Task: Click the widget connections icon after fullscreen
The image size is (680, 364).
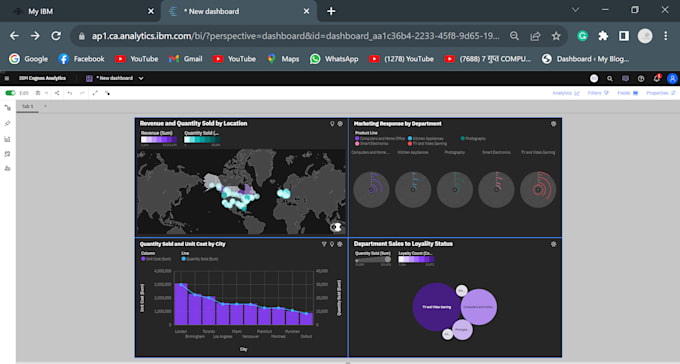Action: click(107, 93)
